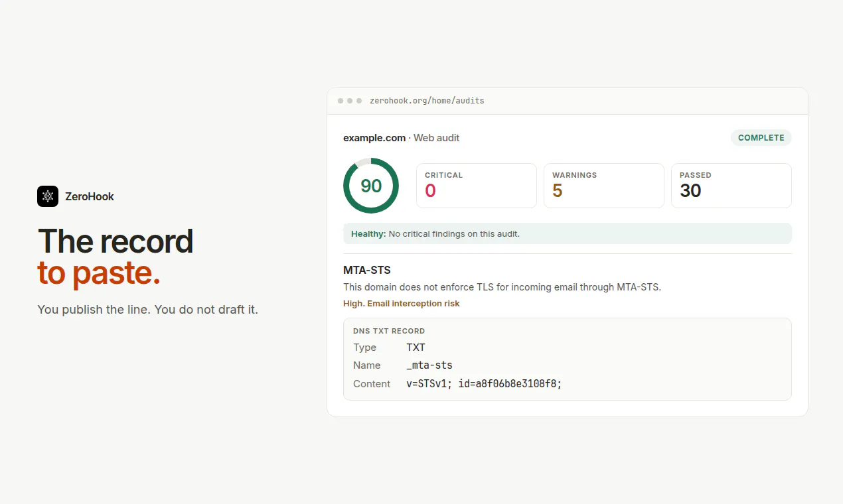Click the MTA-STS finding heading
Viewport: 843px width, 504px height.
point(367,271)
